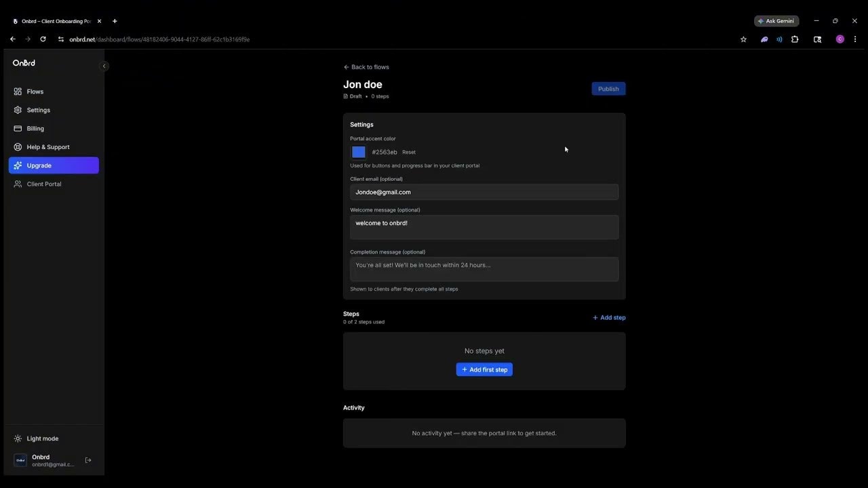Open the Onbrd account avatar

click(x=20, y=460)
